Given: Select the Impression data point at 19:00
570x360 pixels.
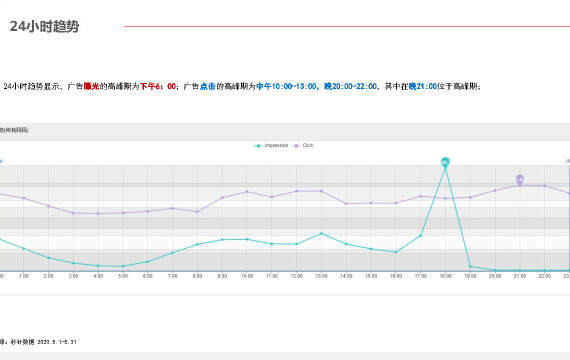Looking at the screenshot, I should tap(470, 267).
